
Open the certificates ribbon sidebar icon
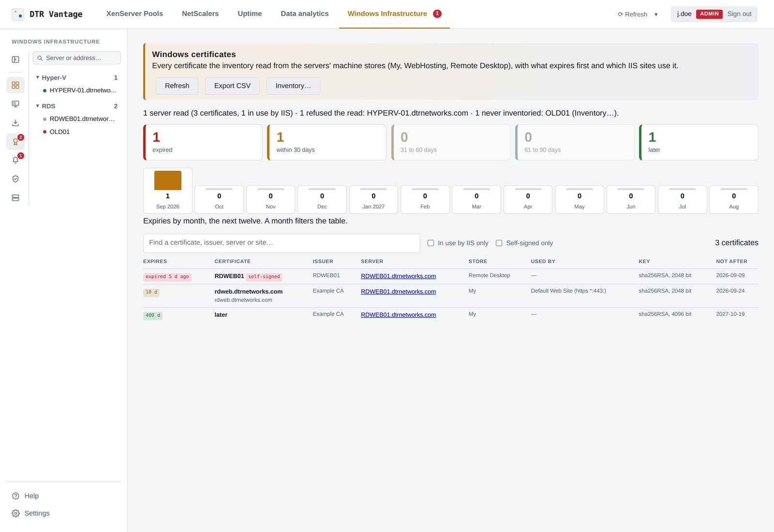pyautogui.click(x=15, y=142)
